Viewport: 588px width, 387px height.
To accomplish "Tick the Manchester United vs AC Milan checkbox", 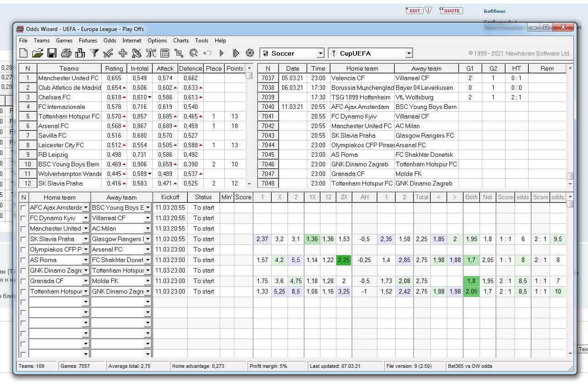I will click(x=24, y=229).
